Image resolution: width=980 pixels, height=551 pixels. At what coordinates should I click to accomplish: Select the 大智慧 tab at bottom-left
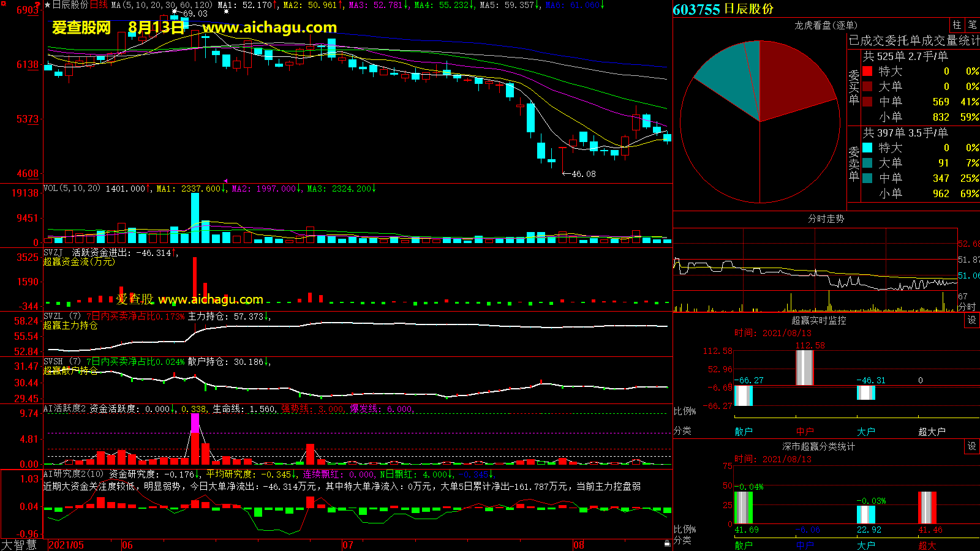[x=20, y=544]
